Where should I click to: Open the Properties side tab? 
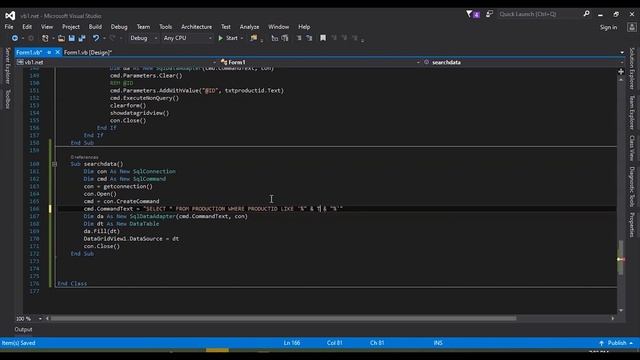632,224
